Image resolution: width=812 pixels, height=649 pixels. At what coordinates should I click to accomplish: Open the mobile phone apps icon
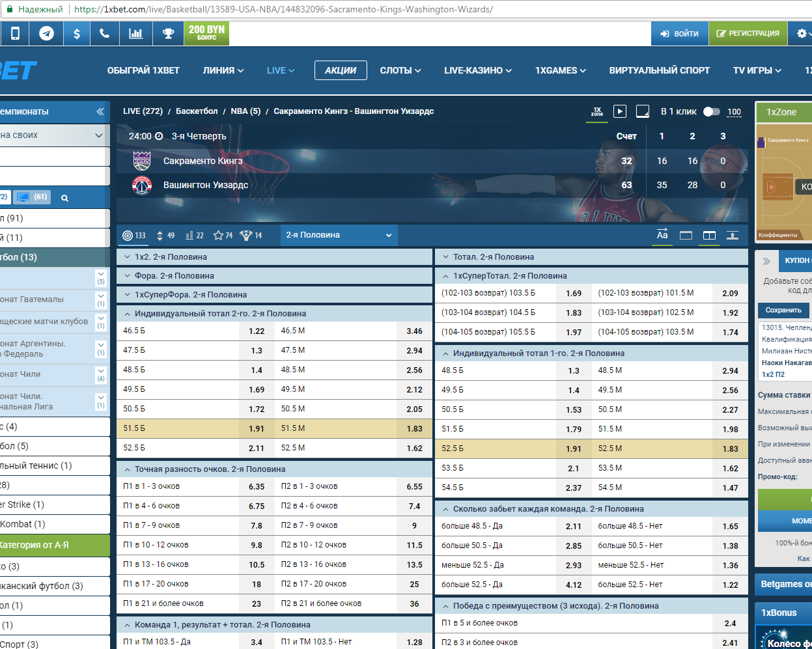coord(15,33)
